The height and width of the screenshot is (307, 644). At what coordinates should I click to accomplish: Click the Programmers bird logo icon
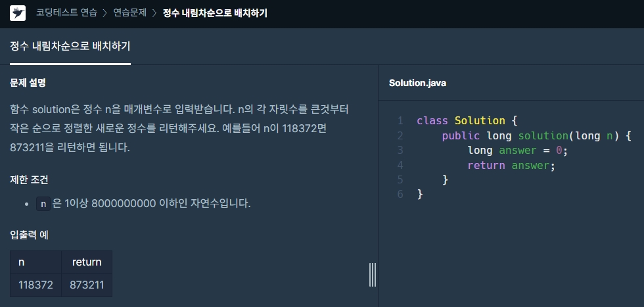coord(18,13)
